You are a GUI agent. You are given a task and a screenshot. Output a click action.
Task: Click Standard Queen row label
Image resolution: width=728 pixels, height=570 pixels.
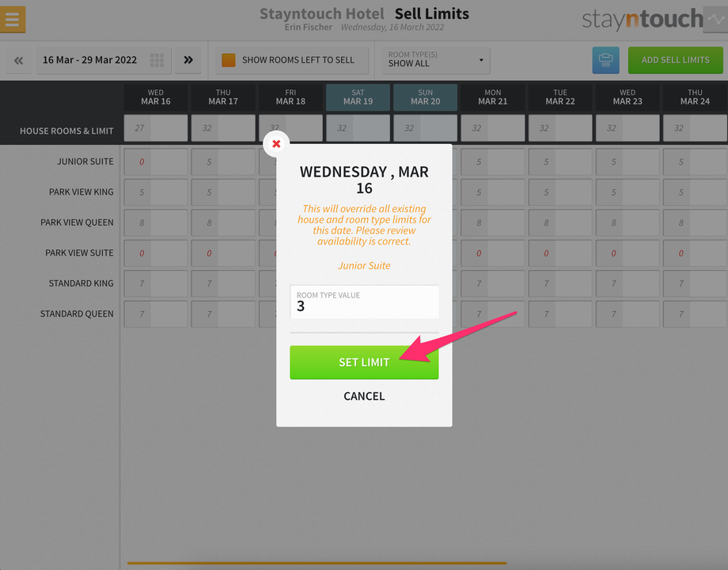(x=77, y=314)
